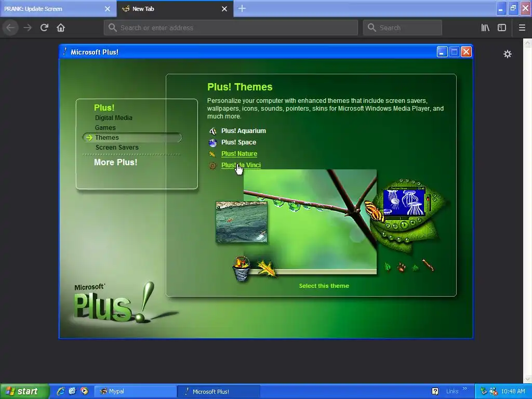This screenshot has width=532, height=399.
Task: Click the browser back arrow
Action: [x=10, y=28]
